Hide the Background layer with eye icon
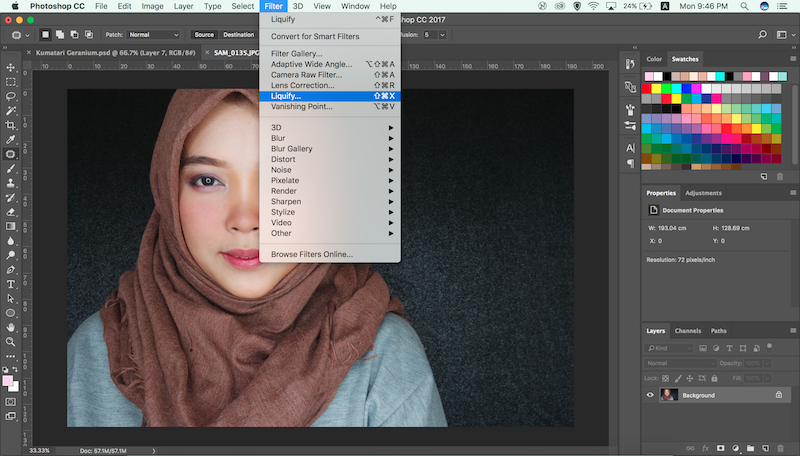Screen dimensions: 800x456 coord(650,395)
